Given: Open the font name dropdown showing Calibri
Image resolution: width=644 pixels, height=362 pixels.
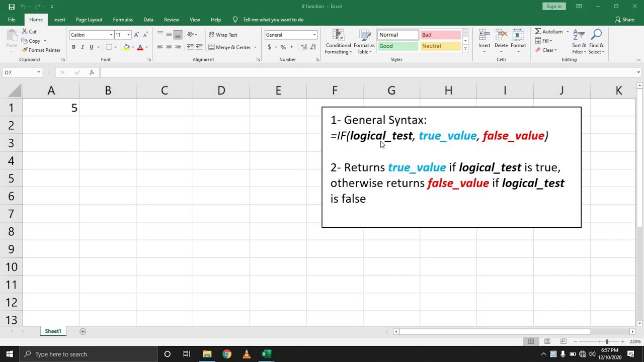Looking at the screenshot, I should [111, 35].
